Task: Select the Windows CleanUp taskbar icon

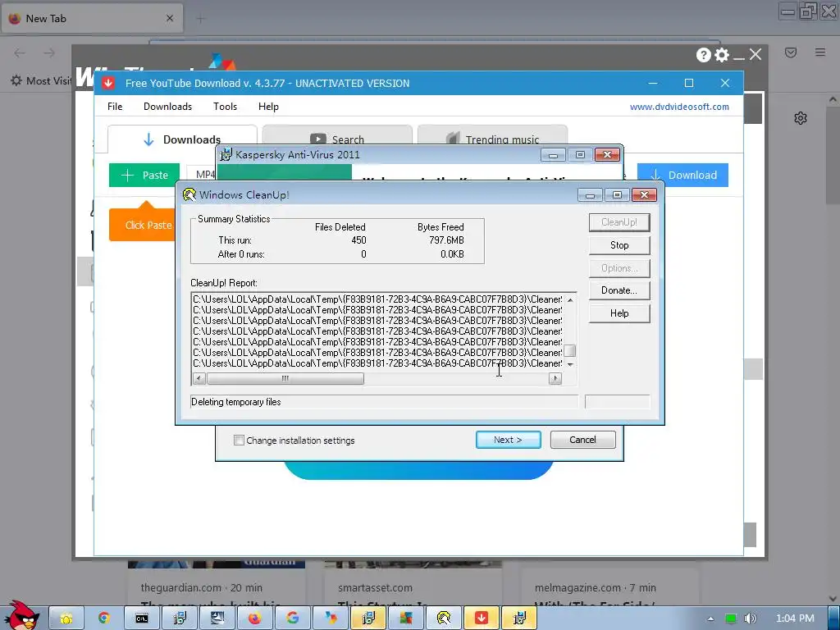Action: pos(443,619)
